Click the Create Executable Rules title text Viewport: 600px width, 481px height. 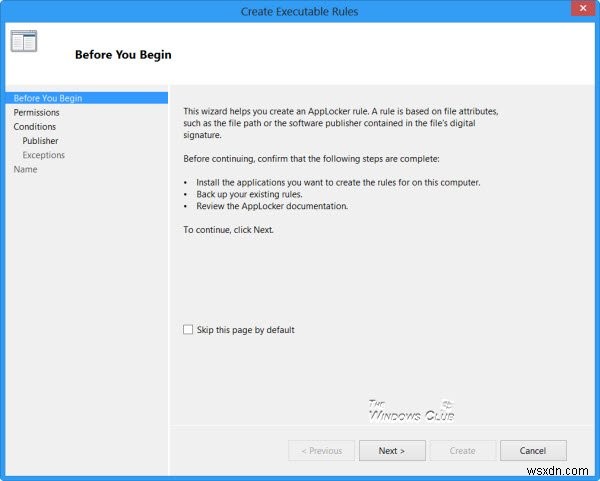coord(299,11)
